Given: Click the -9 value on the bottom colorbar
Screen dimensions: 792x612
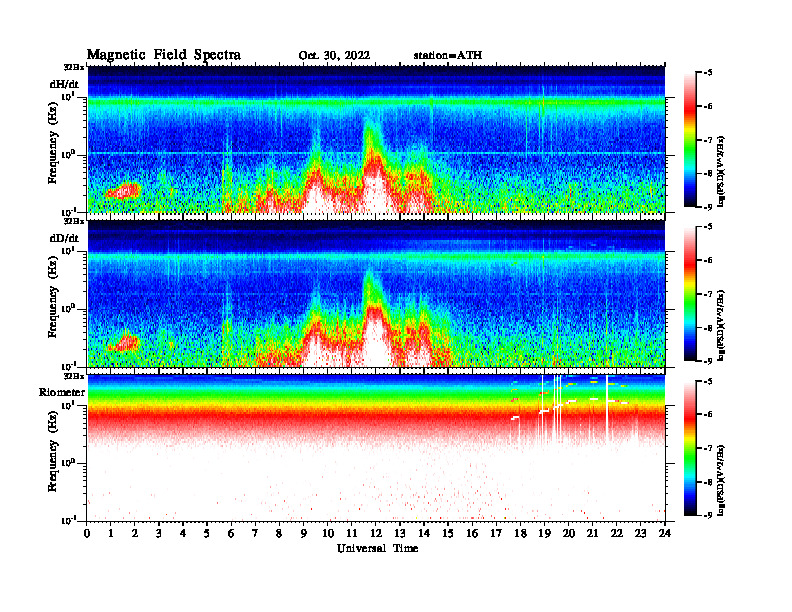Looking at the screenshot, I should tap(707, 515).
